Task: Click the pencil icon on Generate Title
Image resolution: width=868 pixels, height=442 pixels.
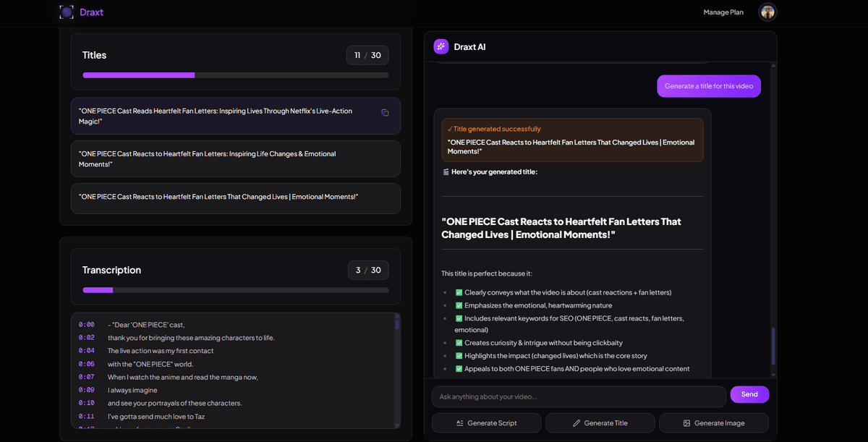Action: click(576, 423)
